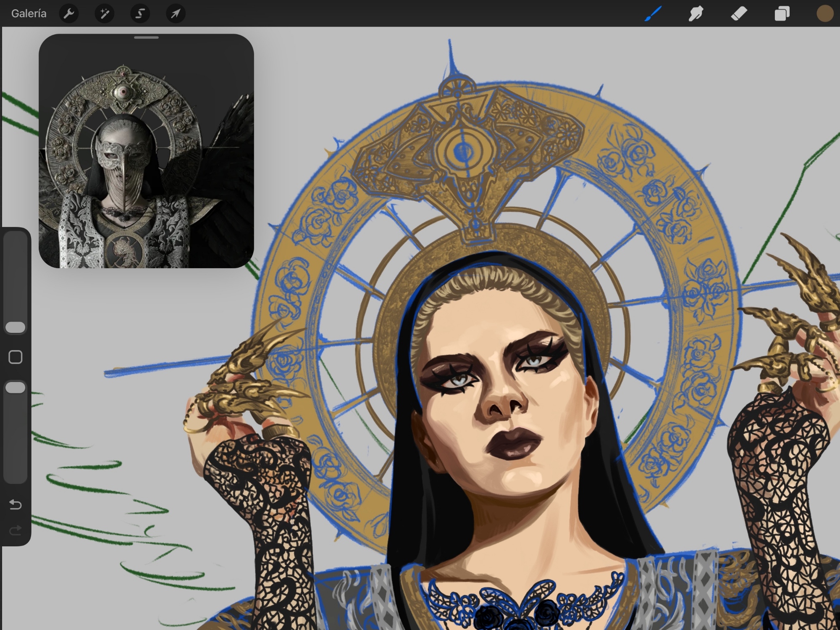Select the Paint brush tool
Viewport: 840px width, 630px height.
pos(654,14)
